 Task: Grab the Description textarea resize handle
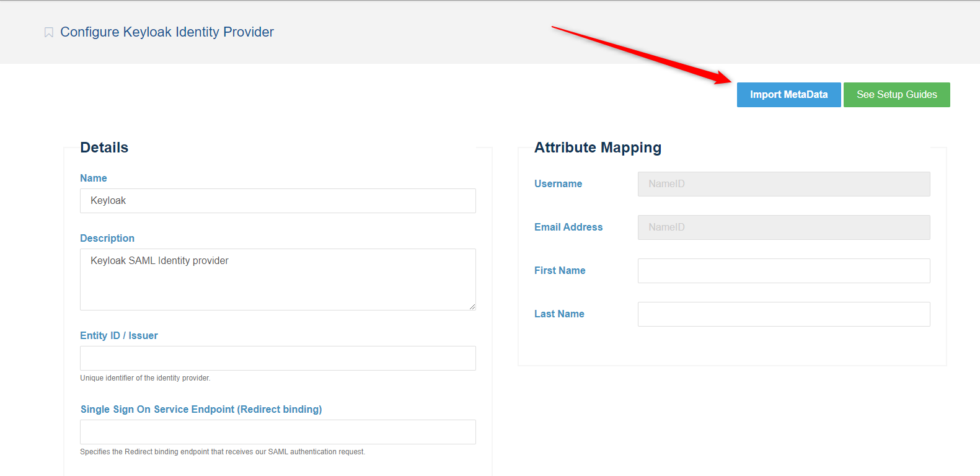pyautogui.click(x=472, y=306)
